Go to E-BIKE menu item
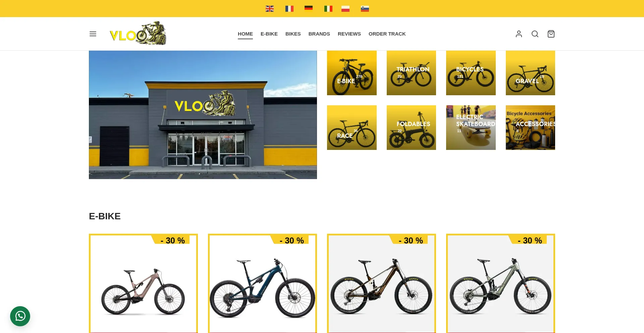Image resolution: width=644 pixels, height=333 pixels. pyautogui.click(x=269, y=34)
